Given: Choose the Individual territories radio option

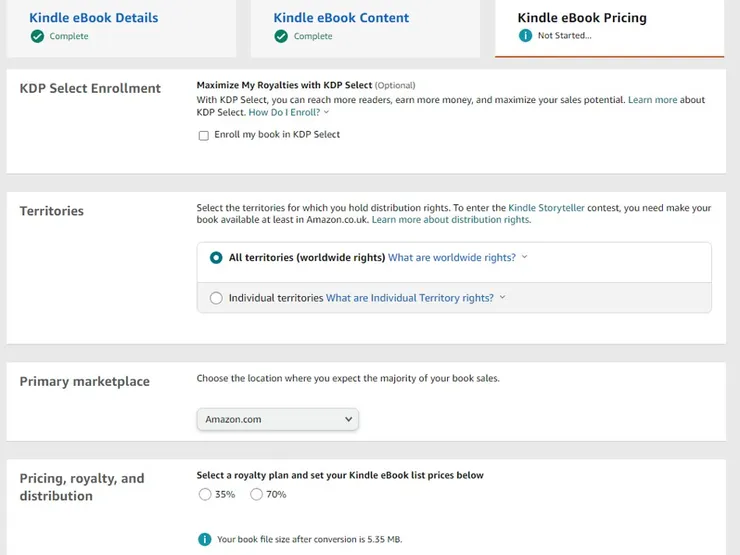Looking at the screenshot, I should 216,298.
